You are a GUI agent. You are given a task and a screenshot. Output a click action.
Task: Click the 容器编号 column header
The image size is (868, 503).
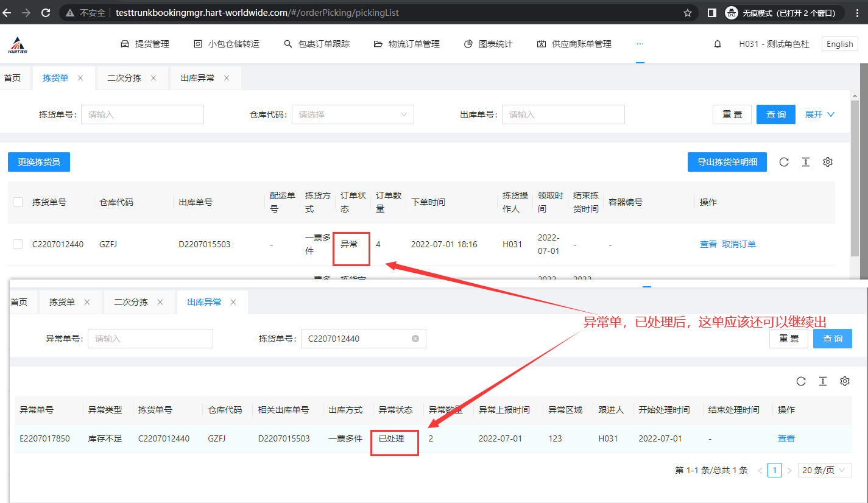click(x=626, y=202)
